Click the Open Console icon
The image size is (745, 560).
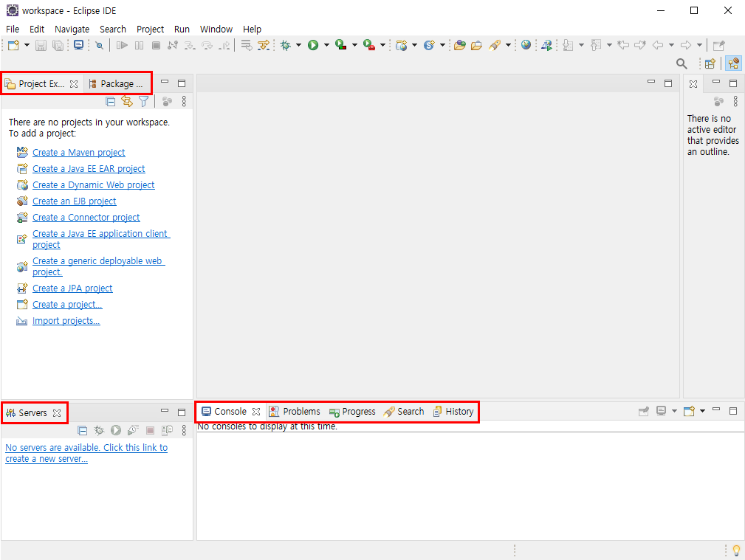tap(689, 412)
